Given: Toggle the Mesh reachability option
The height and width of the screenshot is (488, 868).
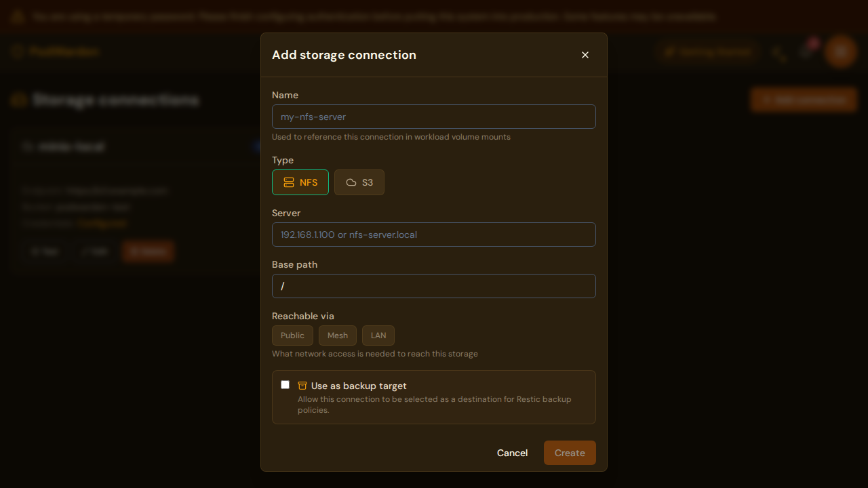Looking at the screenshot, I should pos(337,335).
